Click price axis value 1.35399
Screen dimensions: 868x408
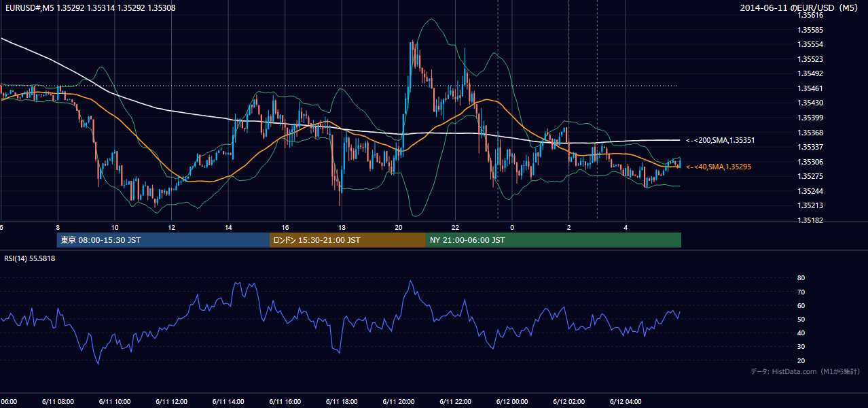pyautogui.click(x=811, y=118)
